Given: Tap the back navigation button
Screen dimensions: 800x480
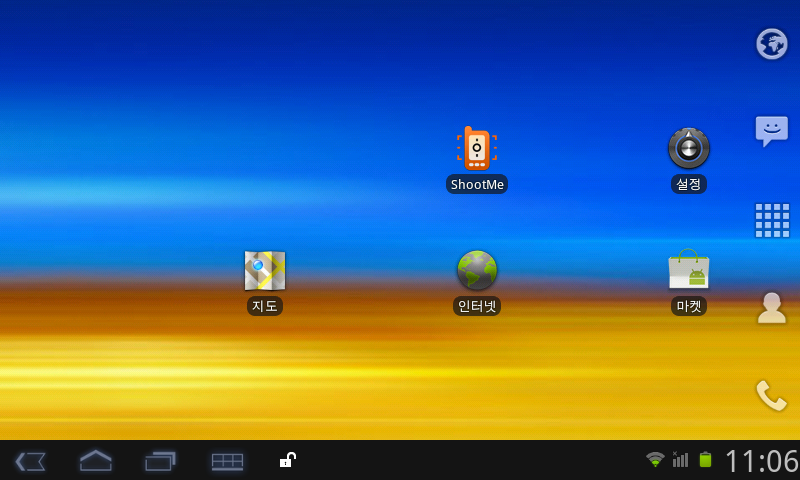Looking at the screenshot, I should click(x=31, y=462).
